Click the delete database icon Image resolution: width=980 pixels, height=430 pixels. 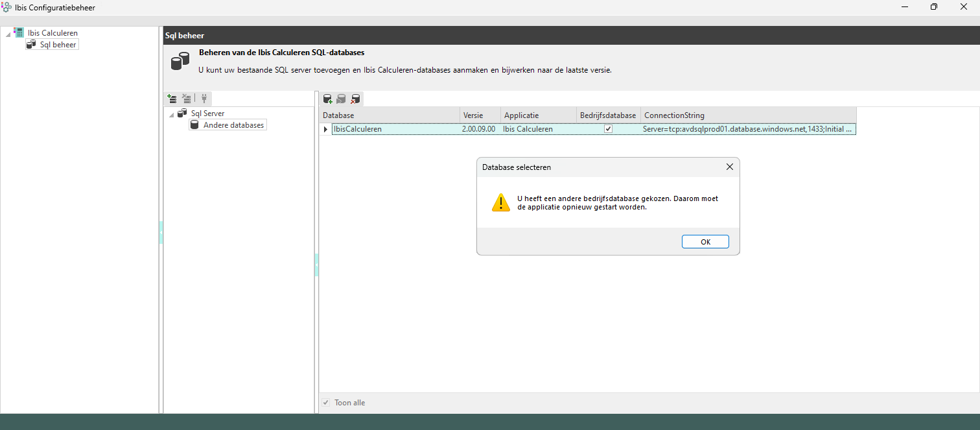(x=355, y=99)
